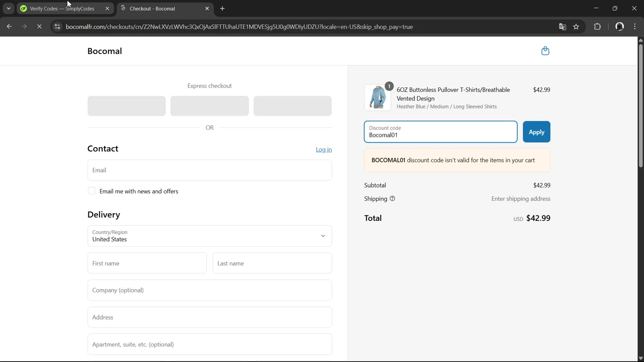Focus the Last name field
The height and width of the screenshot is (362, 644).
(272, 263)
